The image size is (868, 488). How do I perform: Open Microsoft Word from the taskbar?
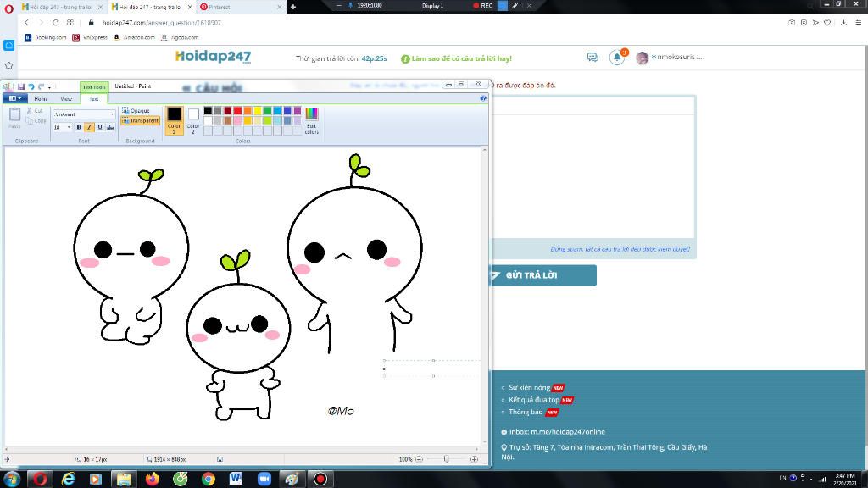coord(236,479)
